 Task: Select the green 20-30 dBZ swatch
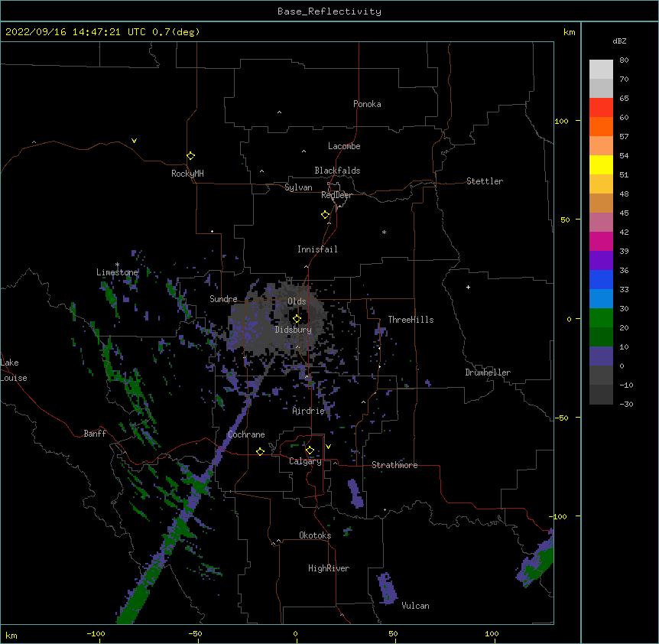point(601,318)
